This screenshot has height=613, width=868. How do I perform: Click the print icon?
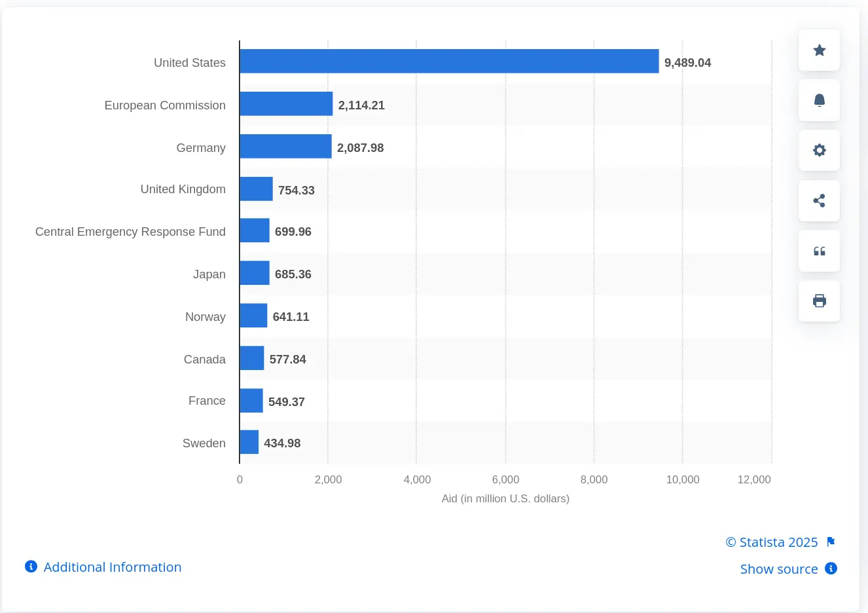819,301
